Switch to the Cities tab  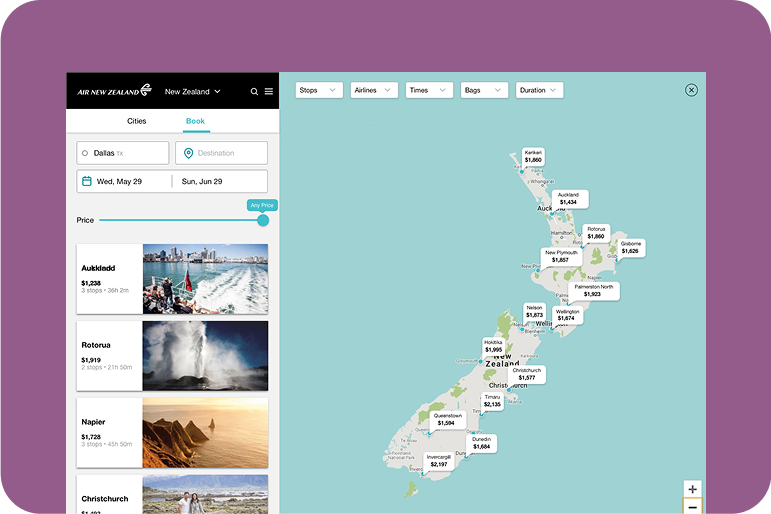click(137, 121)
